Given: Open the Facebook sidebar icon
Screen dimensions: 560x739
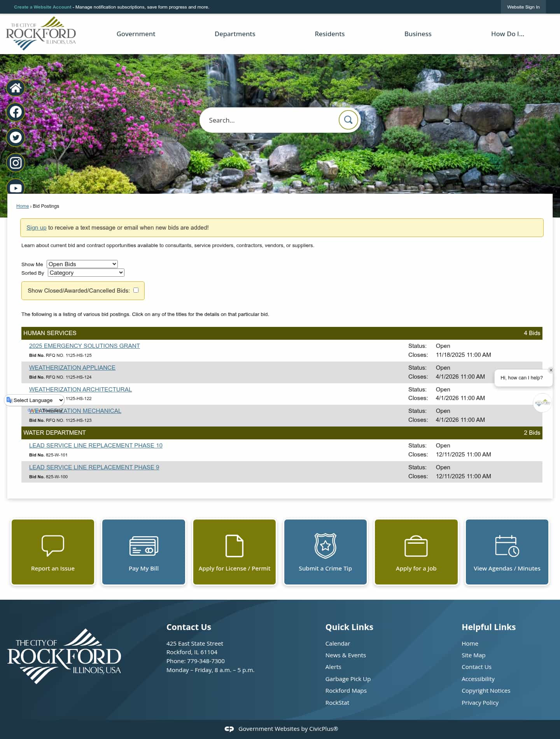Looking at the screenshot, I should click(16, 112).
